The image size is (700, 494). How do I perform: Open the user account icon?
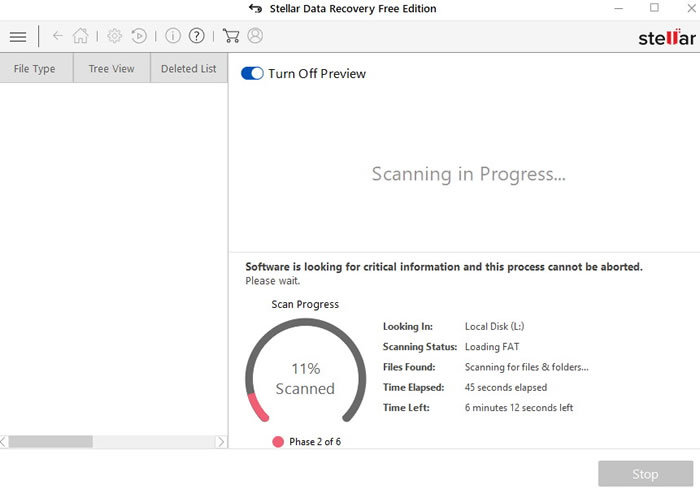point(255,36)
